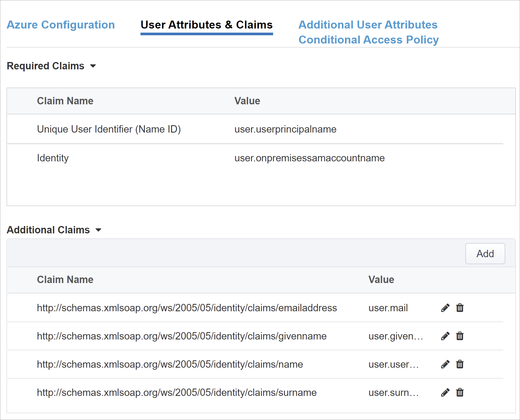
Task: Edit the identity/claims/name claim row
Action: click(445, 364)
